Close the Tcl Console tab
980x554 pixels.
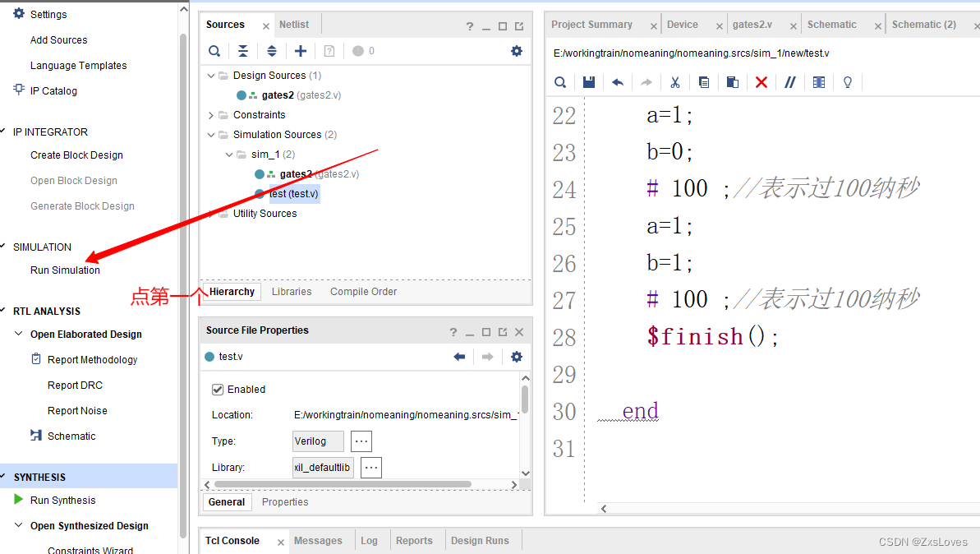point(281,542)
